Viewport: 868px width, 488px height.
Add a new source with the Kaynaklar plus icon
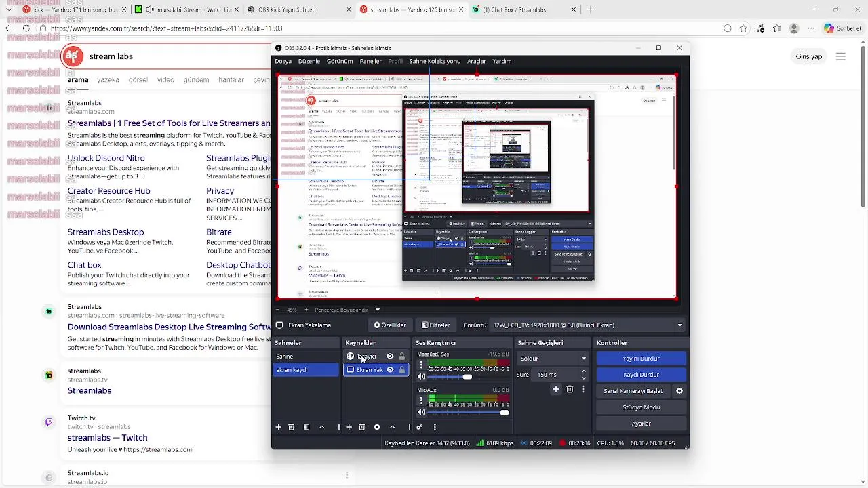click(x=349, y=427)
